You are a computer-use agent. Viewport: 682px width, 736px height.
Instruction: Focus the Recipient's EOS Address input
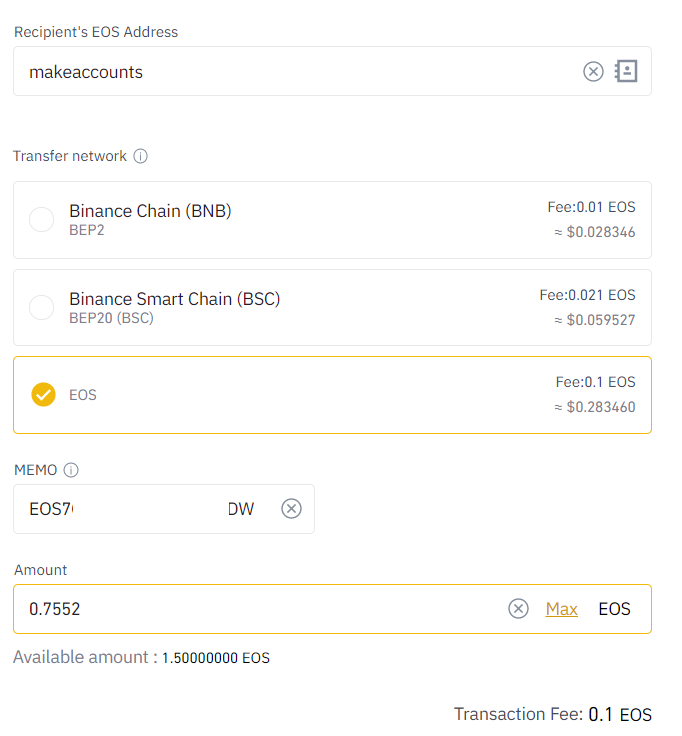[300, 71]
